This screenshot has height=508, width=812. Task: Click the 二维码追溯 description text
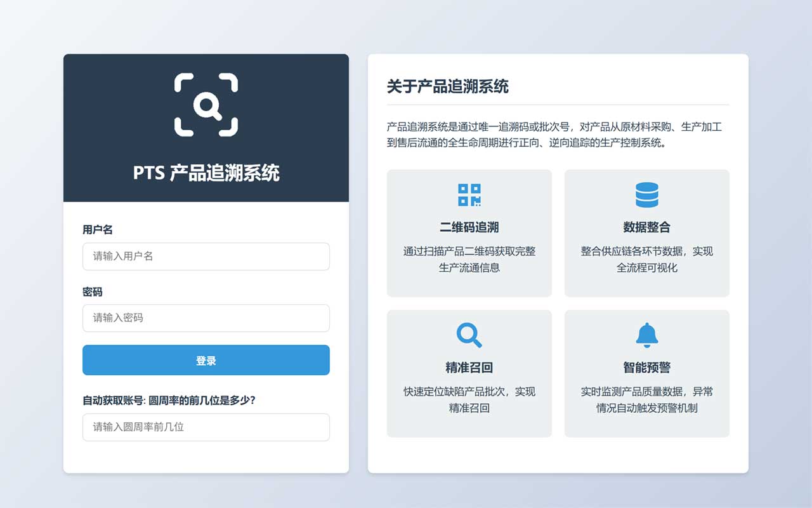tap(469, 259)
